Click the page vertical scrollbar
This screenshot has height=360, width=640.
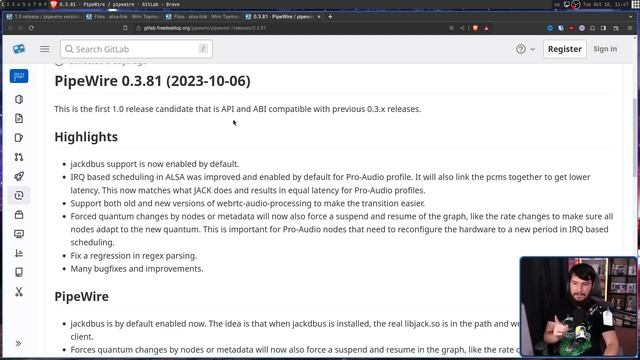[x=635, y=139]
